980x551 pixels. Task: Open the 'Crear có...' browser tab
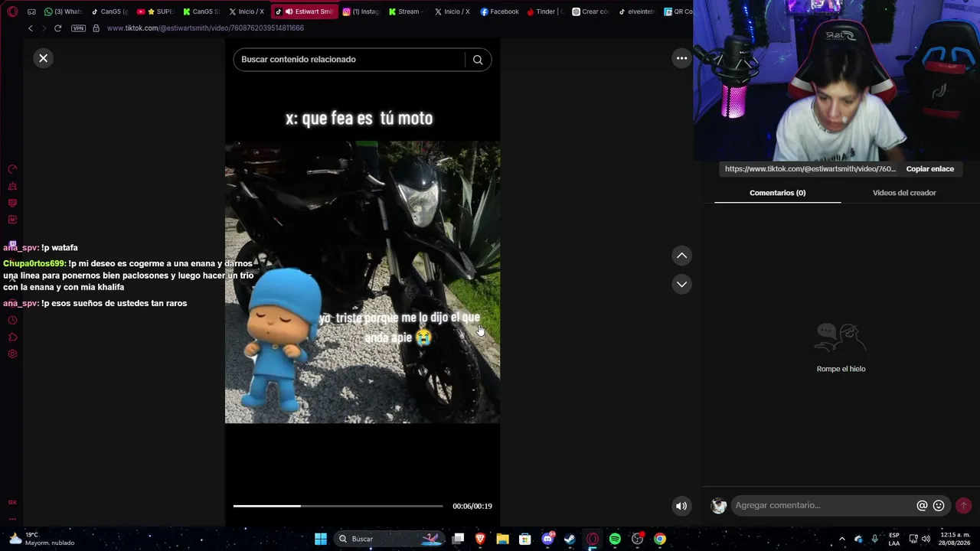click(x=591, y=11)
